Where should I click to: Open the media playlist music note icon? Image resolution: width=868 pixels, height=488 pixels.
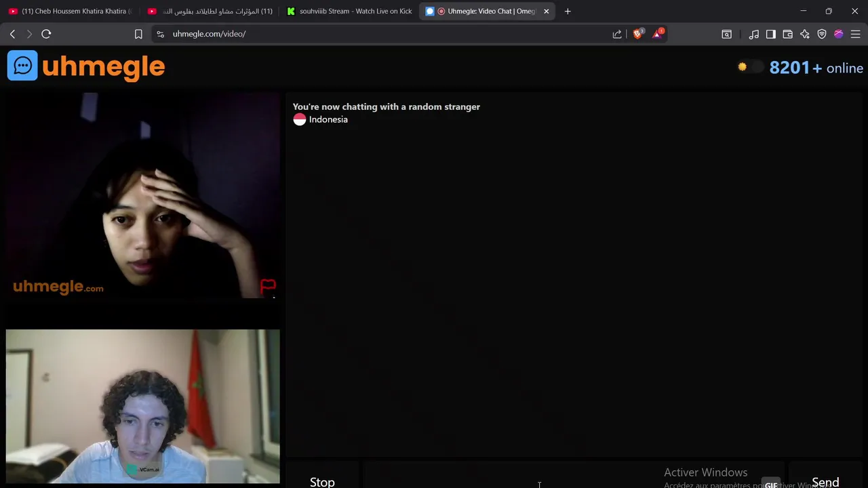tap(753, 34)
